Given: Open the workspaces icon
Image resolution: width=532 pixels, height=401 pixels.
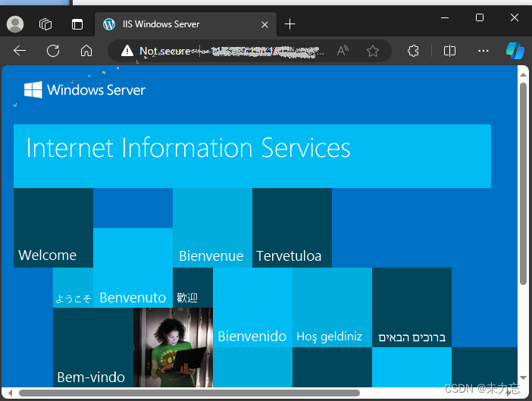Looking at the screenshot, I should (45, 24).
